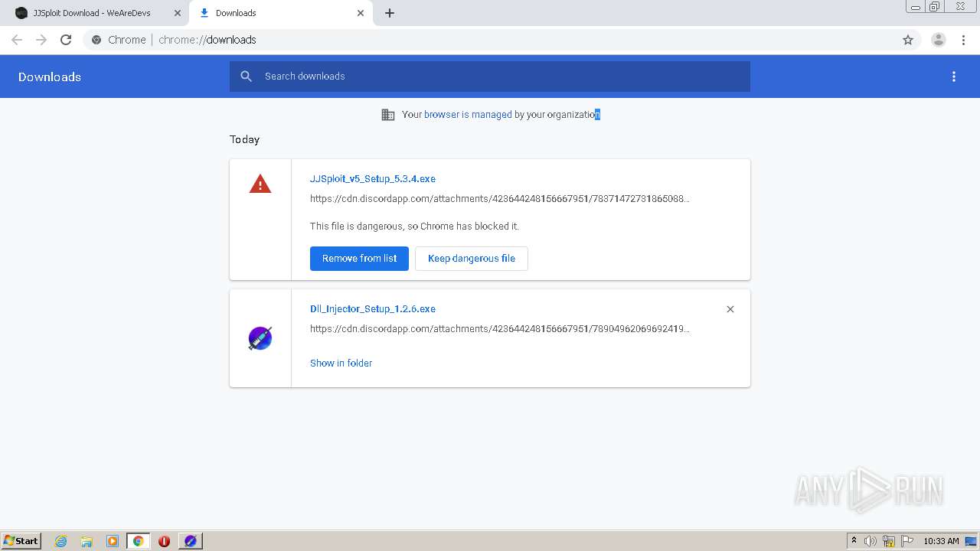Click 'This file is dangerous' blocked message

[414, 227]
